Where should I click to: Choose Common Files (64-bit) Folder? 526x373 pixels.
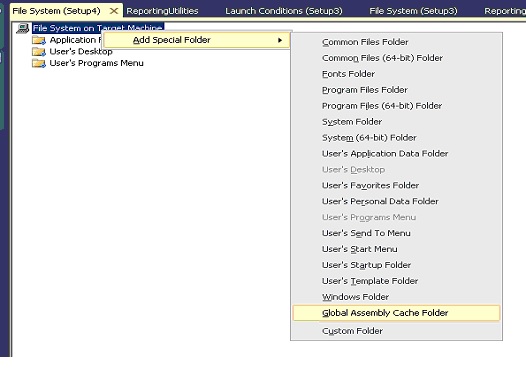click(x=396, y=58)
